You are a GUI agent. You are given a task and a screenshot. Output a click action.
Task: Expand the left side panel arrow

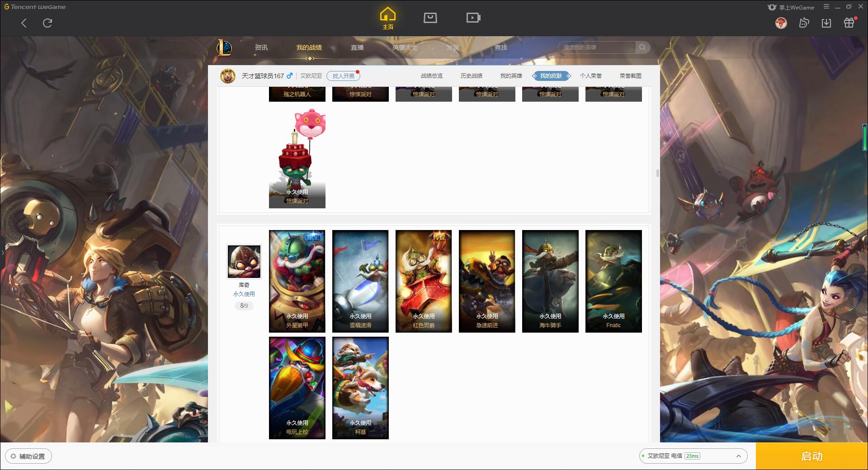click(x=2, y=252)
